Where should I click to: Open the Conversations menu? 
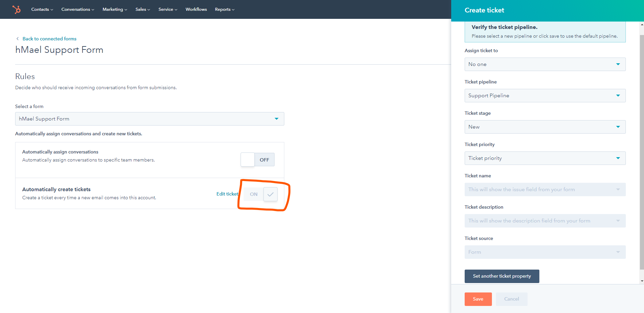(77, 9)
